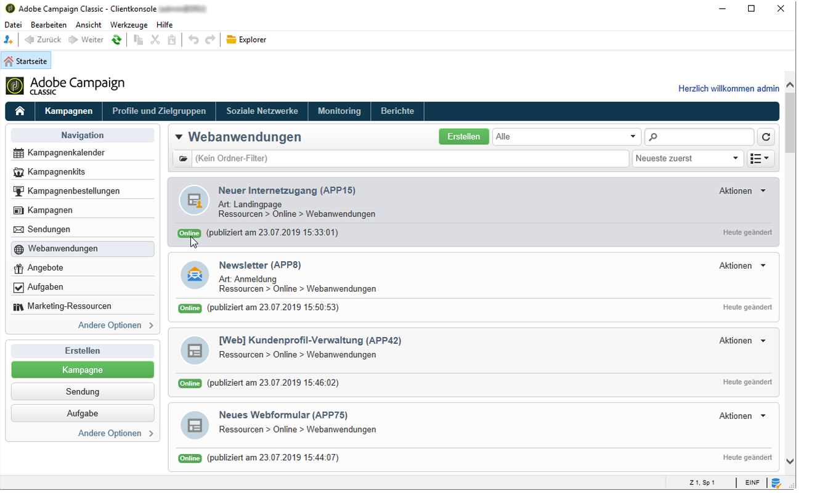Click the redo arrow icon
The image size is (814, 504).
(x=210, y=40)
